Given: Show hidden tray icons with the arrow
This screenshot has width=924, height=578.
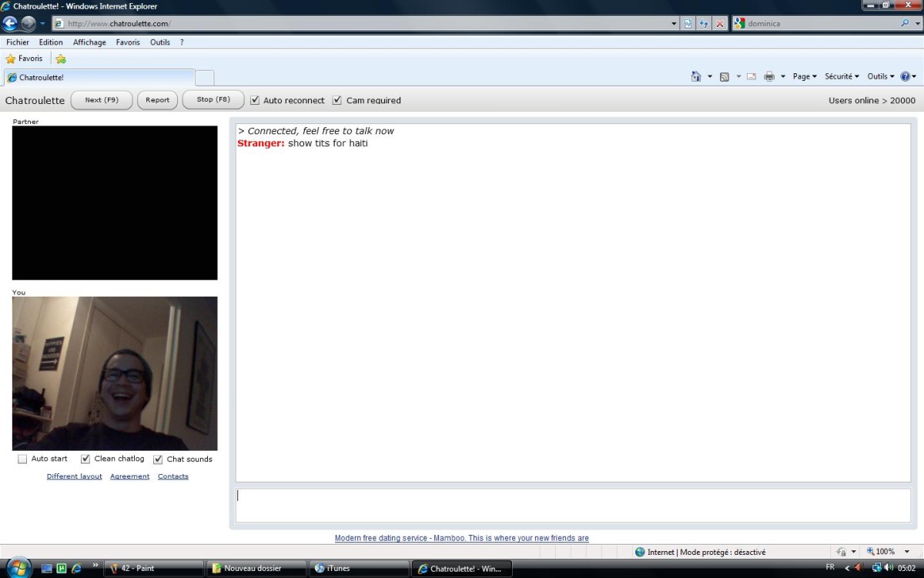Looking at the screenshot, I should (x=847, y=568).
